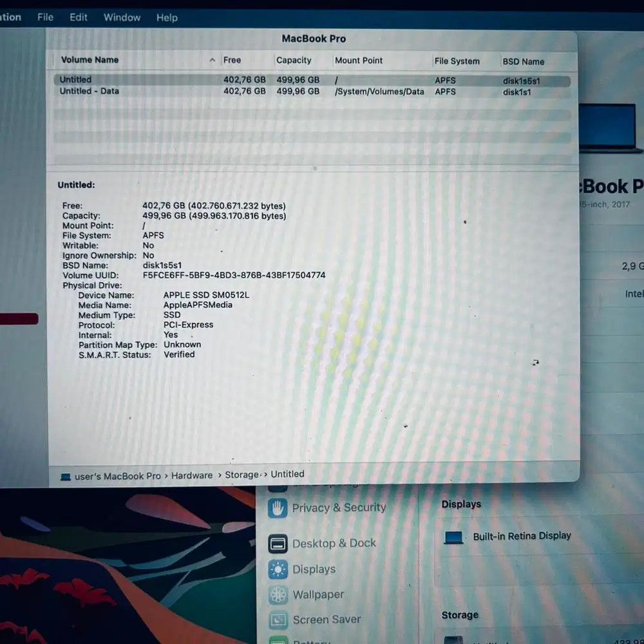Click the Desktop & Dock icon
The height and width of the screenshot is (644, 644).
pos(278,544)
